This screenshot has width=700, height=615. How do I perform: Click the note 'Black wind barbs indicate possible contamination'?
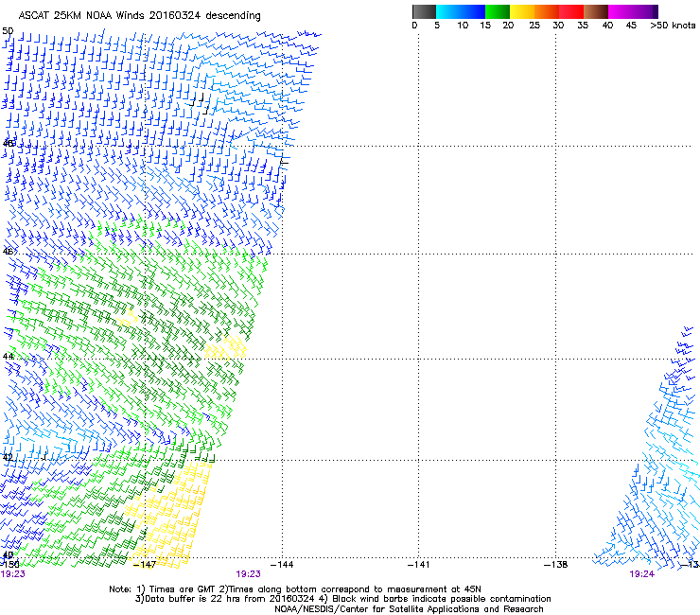(x=442, y=599)
